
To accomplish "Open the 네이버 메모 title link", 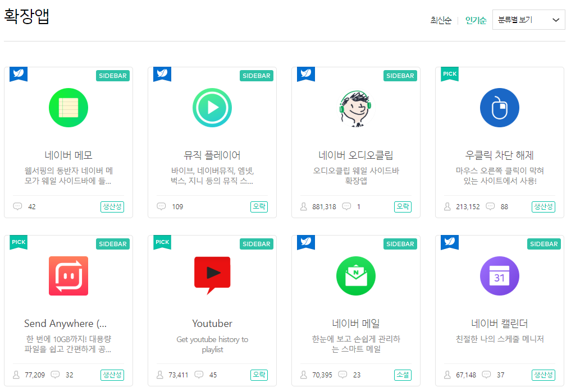I will 68,155.
